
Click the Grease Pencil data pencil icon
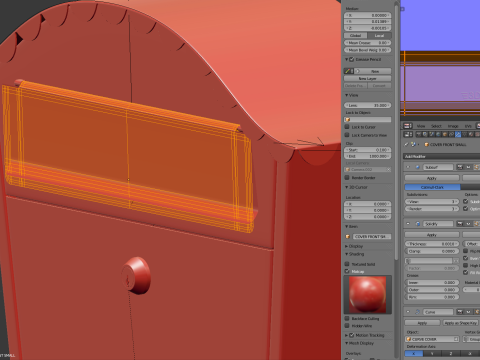(x=349, y=71)
